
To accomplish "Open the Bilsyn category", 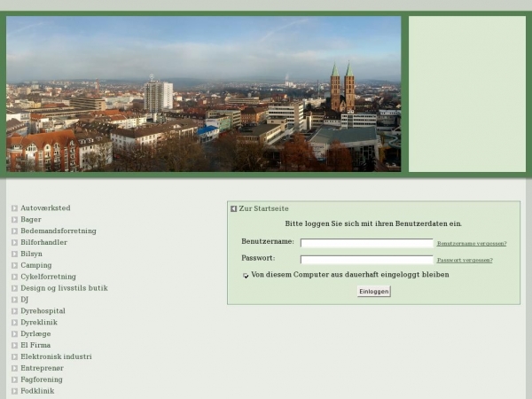I will [x=31, y=254].
